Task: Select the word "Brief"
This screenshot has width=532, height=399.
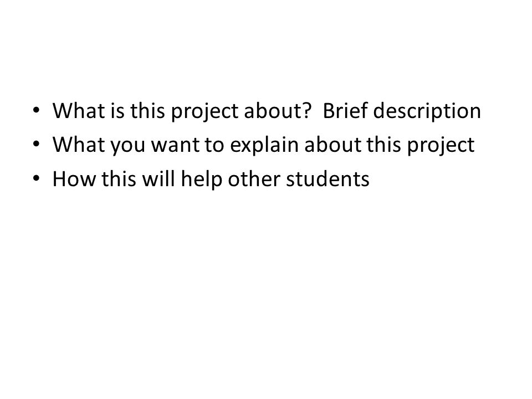Action: [345, 110]
